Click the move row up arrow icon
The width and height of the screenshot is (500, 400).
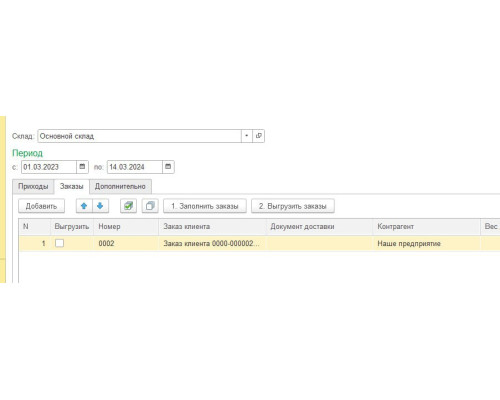[x=84, y=206]
